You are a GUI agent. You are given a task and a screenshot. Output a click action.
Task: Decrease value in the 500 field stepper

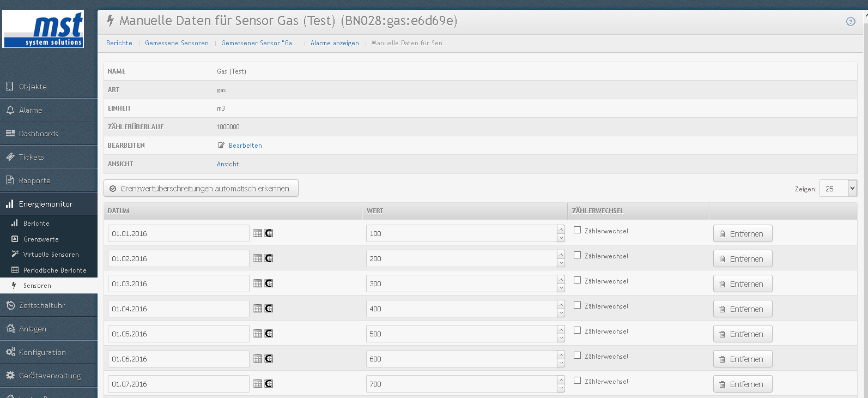(x=561, y=338)
